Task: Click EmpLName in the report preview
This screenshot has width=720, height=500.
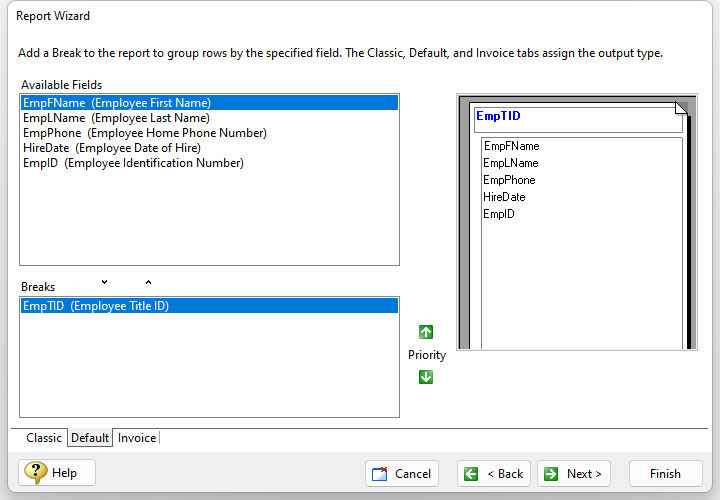Action: click(511, 163)
